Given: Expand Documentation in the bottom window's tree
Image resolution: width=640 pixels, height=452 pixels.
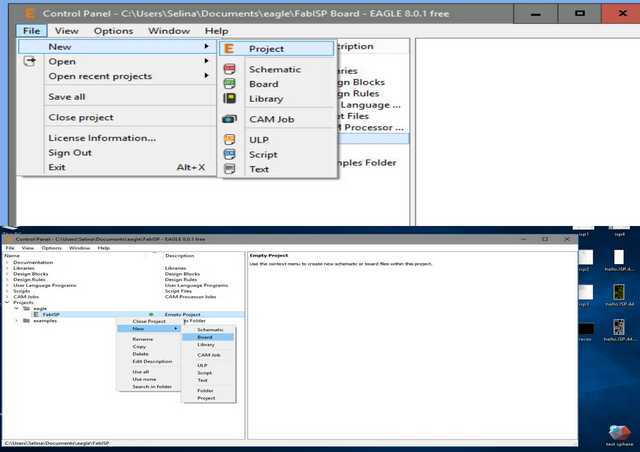Looking at the screenshot, I should click(x=7, y=262).
